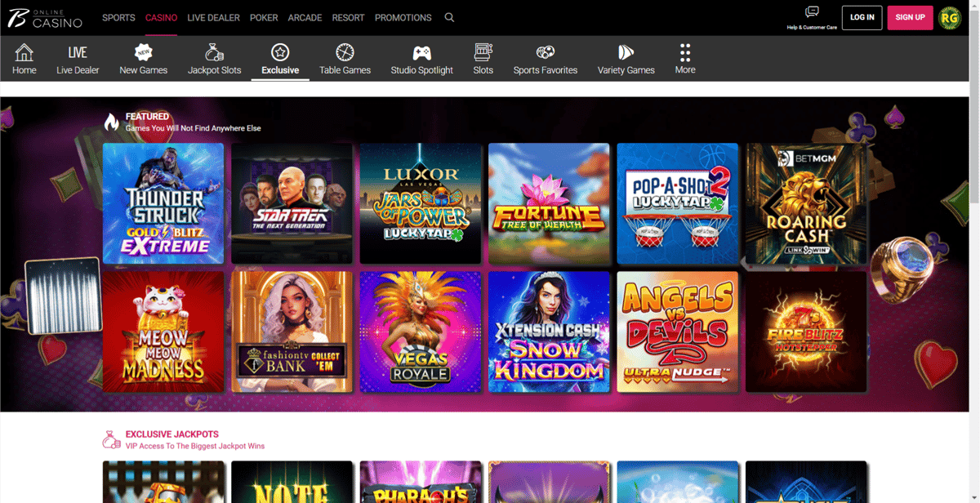Open the Live Dealer category icon

click(78, 52)
